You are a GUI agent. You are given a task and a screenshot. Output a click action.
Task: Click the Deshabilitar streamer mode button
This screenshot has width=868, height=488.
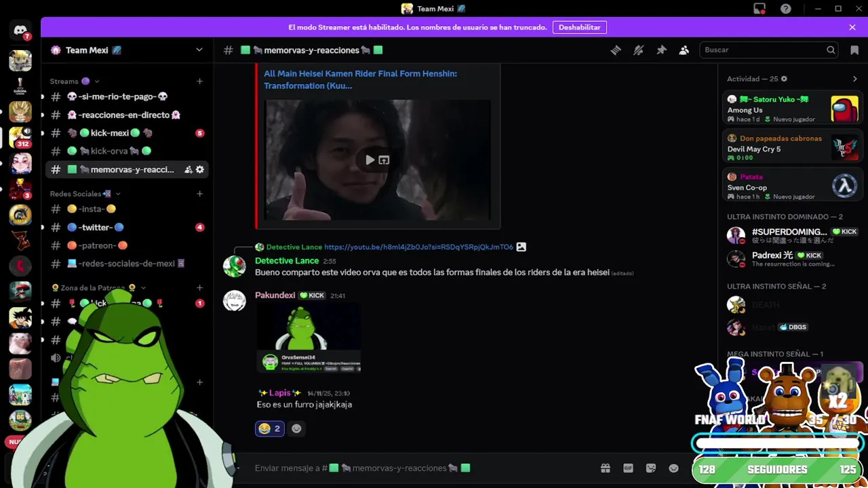point(579,27)
